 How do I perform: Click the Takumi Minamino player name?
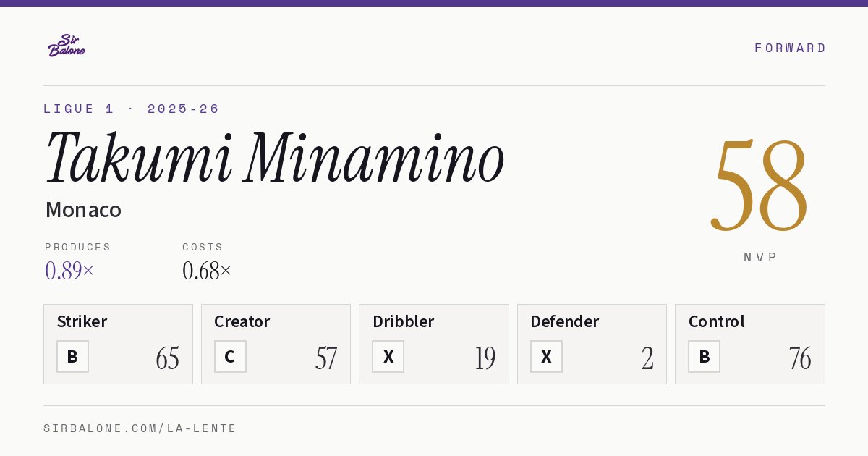(275, 158)
